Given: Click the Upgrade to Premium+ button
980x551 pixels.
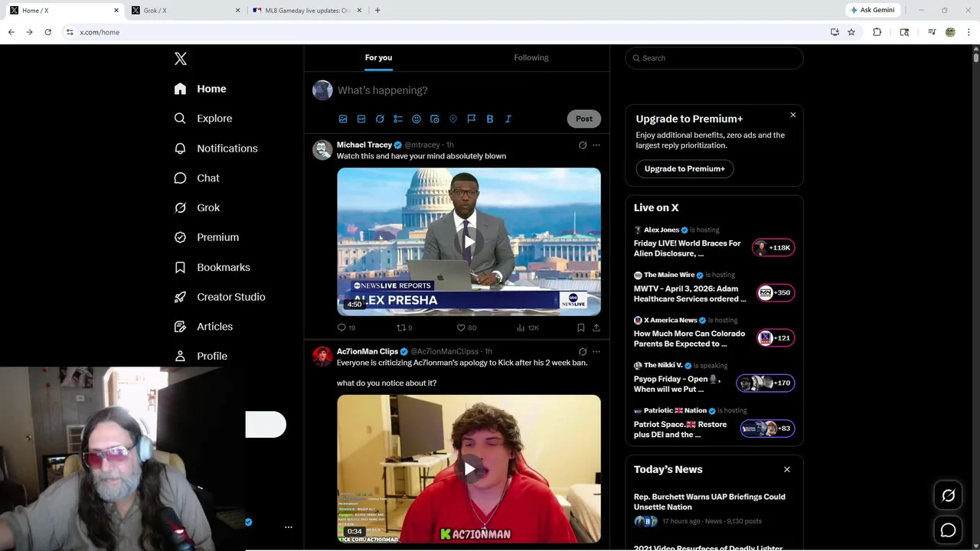Looking at the screenshot, I should 684,168.
